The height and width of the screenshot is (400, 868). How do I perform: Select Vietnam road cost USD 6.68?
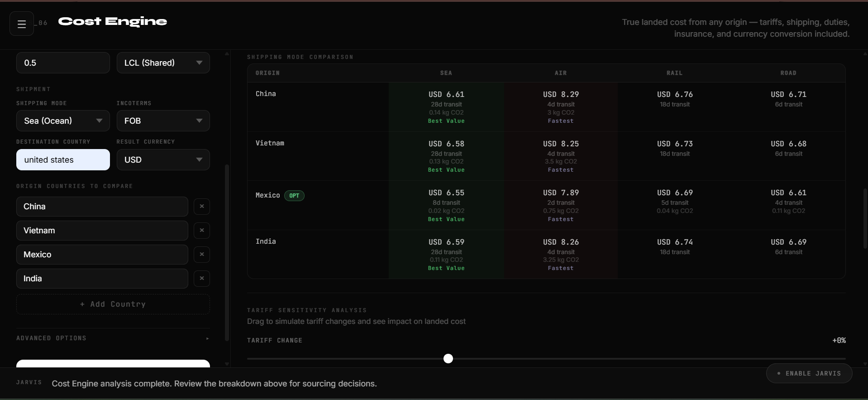(788, 144)
